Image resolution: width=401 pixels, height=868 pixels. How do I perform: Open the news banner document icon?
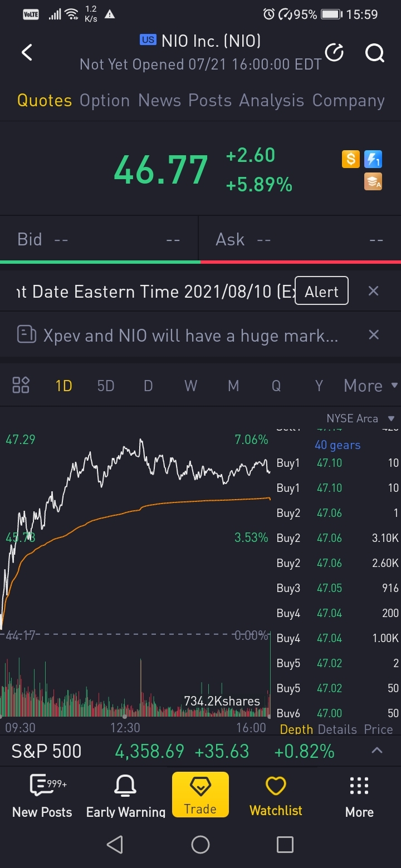(26, 335)
